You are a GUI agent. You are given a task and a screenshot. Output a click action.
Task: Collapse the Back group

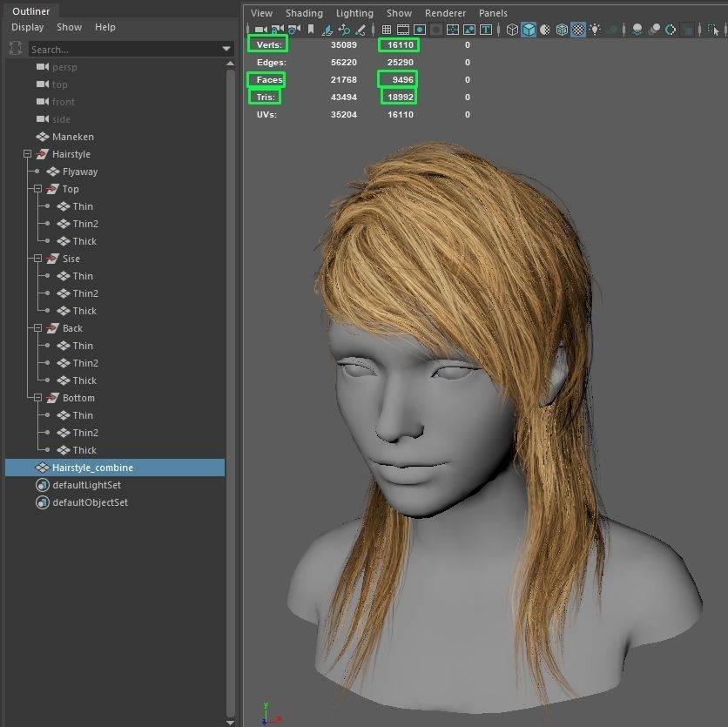(x=37, y=327)
